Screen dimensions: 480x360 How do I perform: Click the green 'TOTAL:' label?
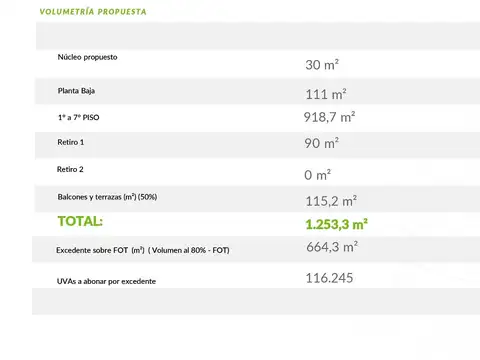80,221
